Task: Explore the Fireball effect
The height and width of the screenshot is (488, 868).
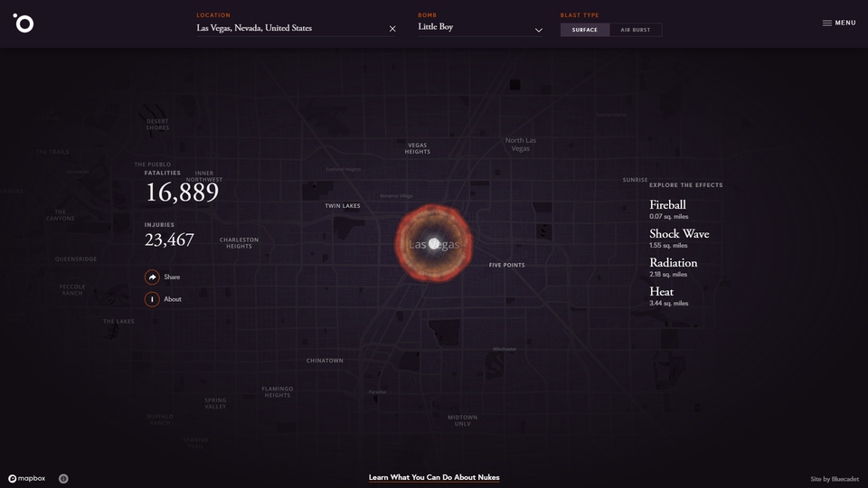Action: coord(667,205)
